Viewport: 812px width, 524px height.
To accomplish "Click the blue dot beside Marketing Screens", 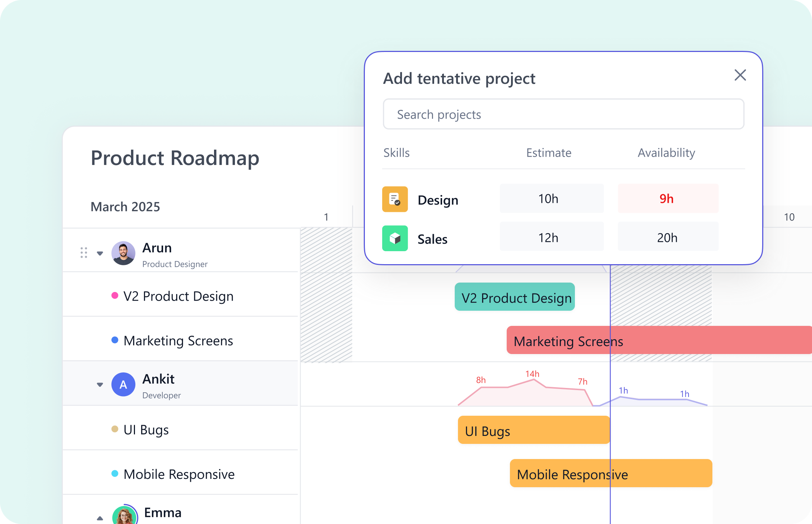I will pyautogui.click(x=115, y=340).
